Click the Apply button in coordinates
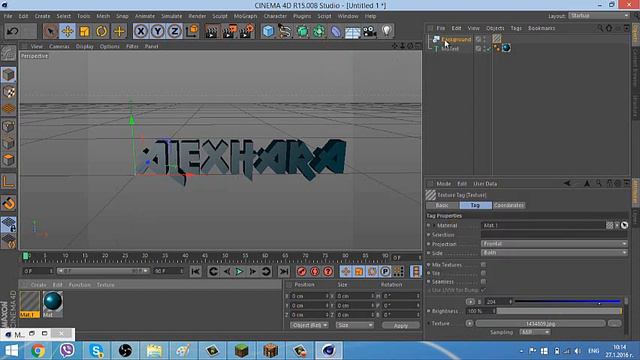This screenshot has height=360, width=640. click(x=401, y=325)
